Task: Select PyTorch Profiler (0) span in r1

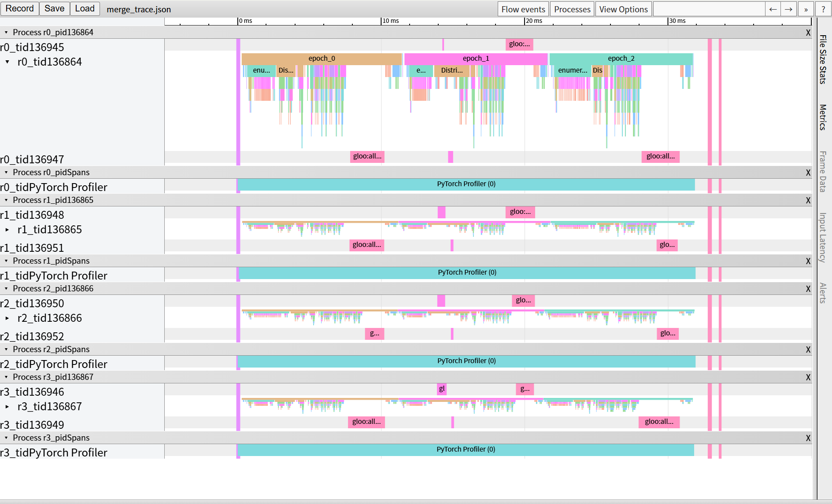Action: 467,273
